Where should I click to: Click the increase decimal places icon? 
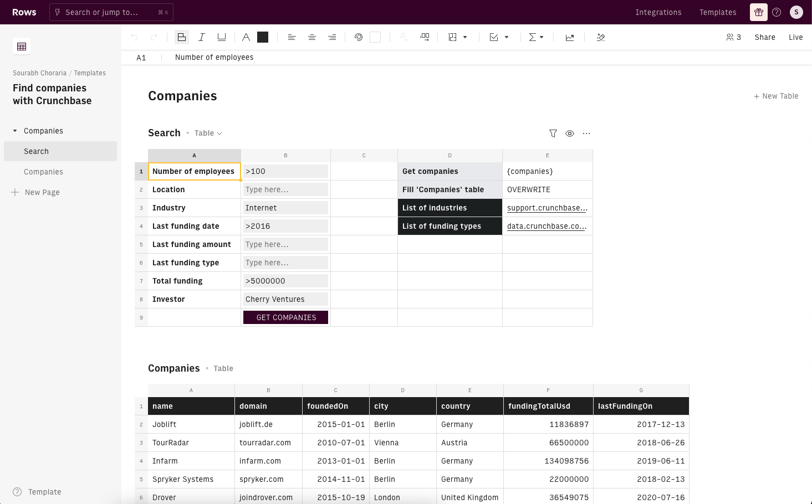(425, 37)
